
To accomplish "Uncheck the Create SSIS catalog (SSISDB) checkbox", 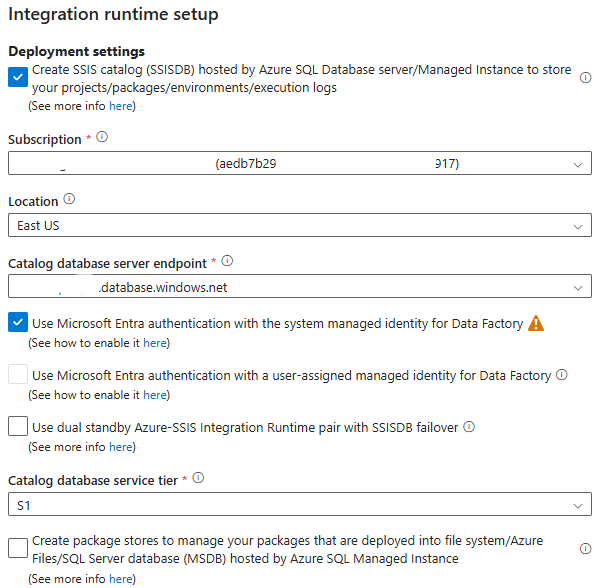I will click(x=18, y=77).
